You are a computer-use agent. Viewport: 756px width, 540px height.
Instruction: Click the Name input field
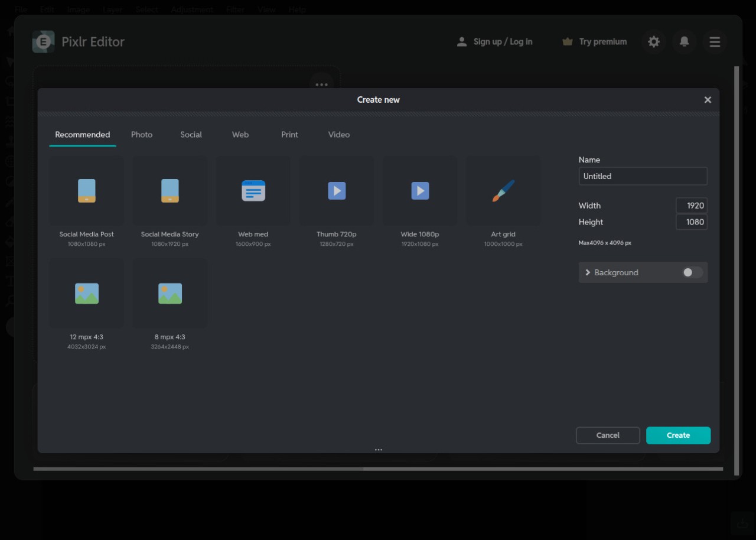click(643, 176)
